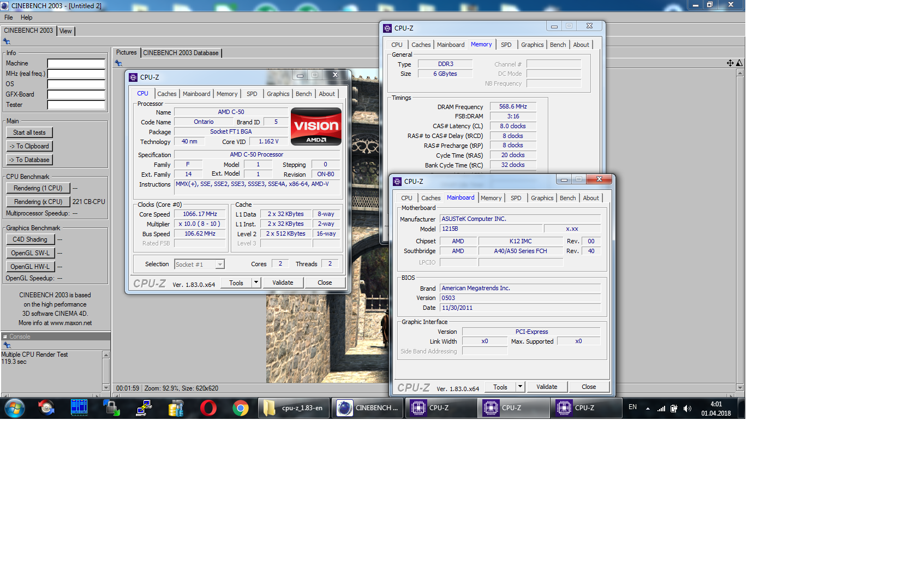Click the network signal tray icon
The width and height of the screenshot is (921, 588).
661,409
